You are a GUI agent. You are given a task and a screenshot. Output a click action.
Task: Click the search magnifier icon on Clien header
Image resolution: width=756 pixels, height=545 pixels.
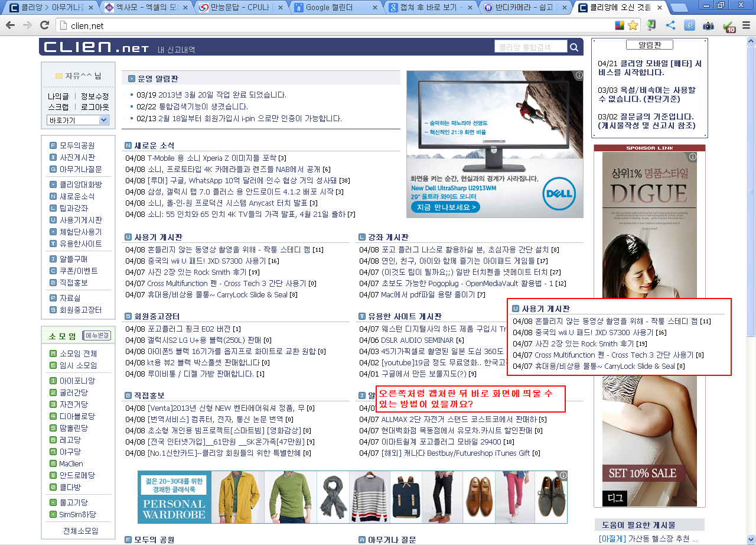click(x=574, y=47)
